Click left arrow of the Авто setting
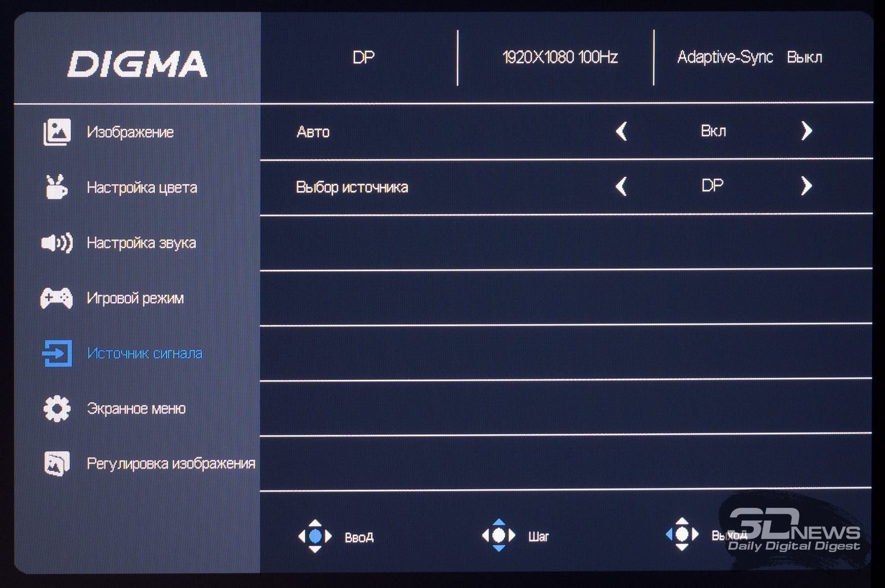Screen dimensions: 885x588 621,131
